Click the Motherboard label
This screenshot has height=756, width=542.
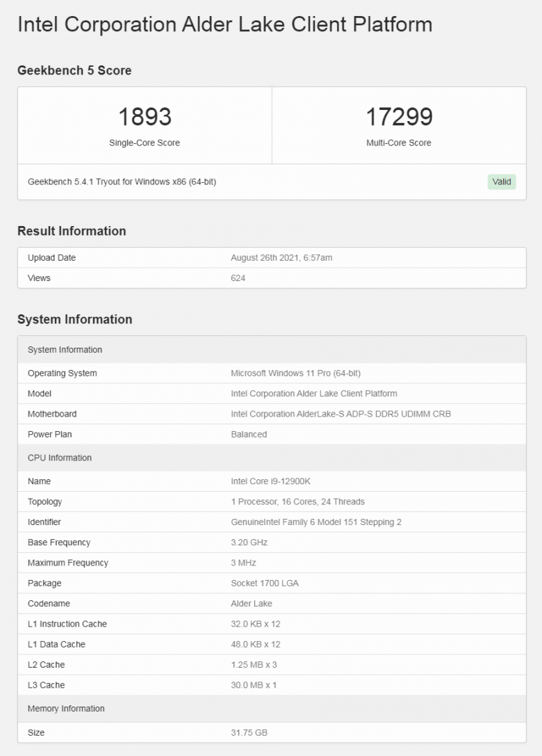coord(52,414)
